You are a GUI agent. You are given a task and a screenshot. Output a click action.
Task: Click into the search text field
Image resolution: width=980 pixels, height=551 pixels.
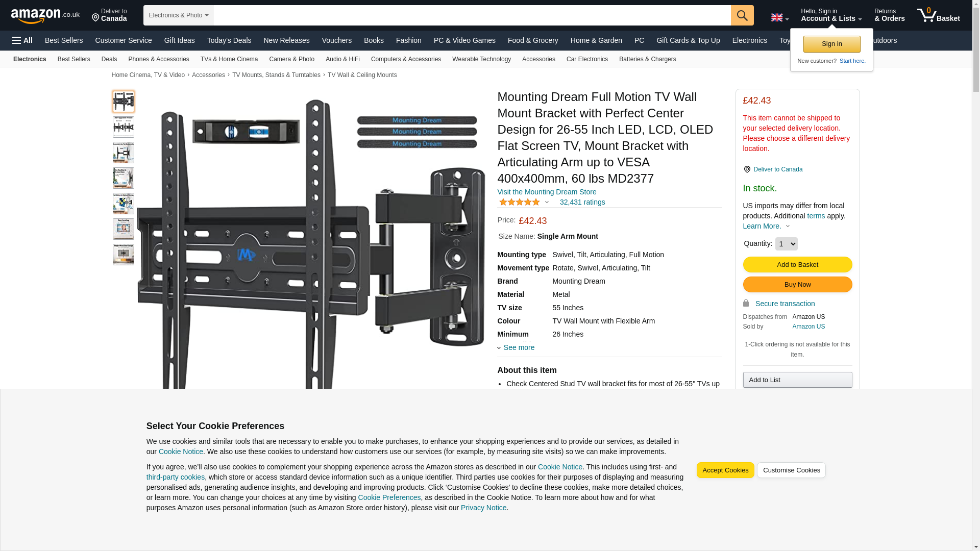coord(471,15)
